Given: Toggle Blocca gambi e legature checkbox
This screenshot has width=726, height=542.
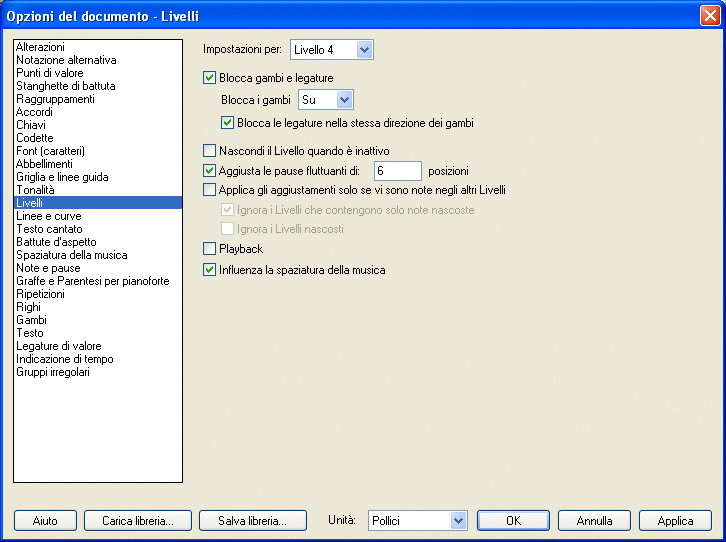Looking at the screenshot, I should 210,78.
